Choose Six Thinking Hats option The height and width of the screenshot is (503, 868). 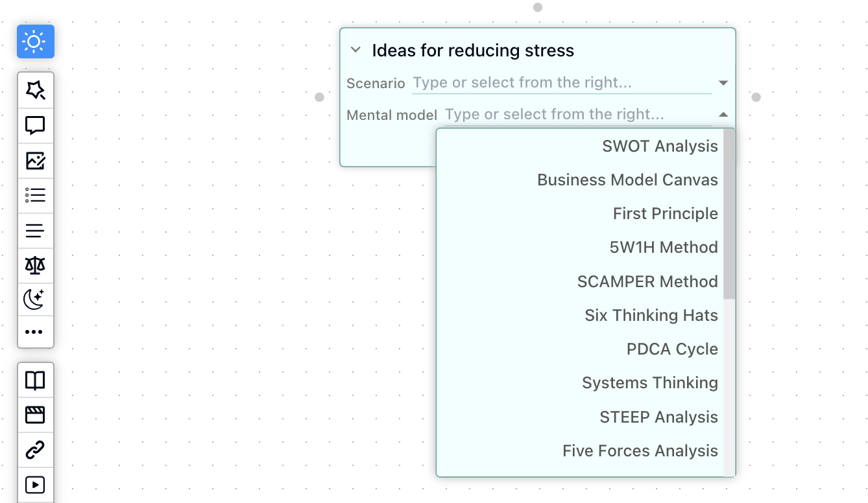coord(651,315)
